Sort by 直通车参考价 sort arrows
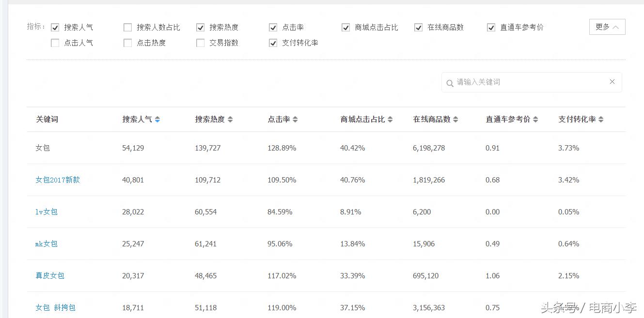The height and width of the screenshot is (318, 644). click(x=534, y=119)
